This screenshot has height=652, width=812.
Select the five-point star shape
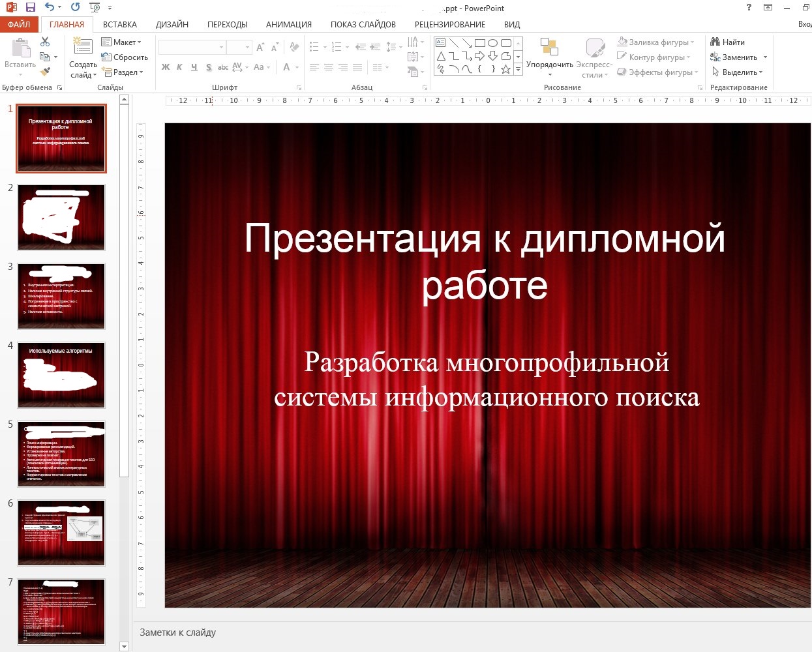click(x=505, y=69)
